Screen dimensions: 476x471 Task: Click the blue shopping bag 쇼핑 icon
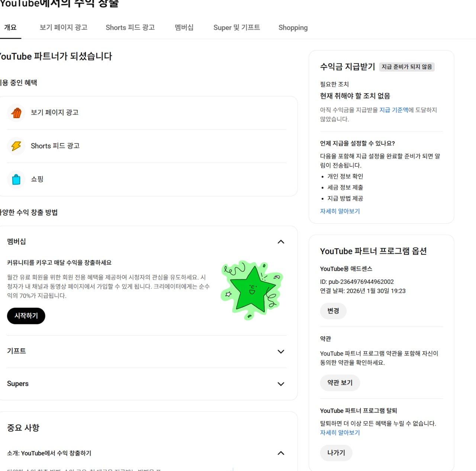click(16, 179)
